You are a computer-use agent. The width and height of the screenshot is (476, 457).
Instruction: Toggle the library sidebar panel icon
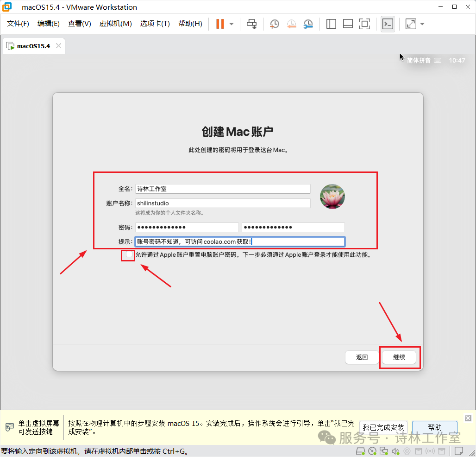click(331, 24)
